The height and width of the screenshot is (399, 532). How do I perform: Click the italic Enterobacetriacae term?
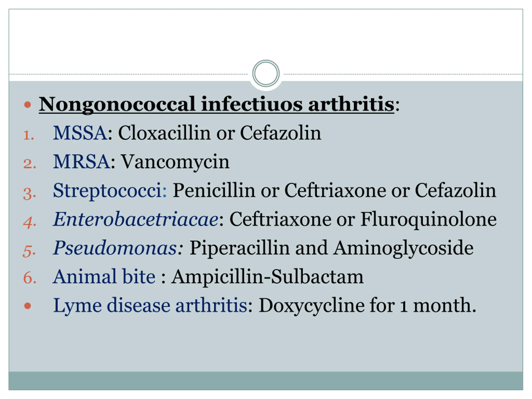tap(135, 219)
